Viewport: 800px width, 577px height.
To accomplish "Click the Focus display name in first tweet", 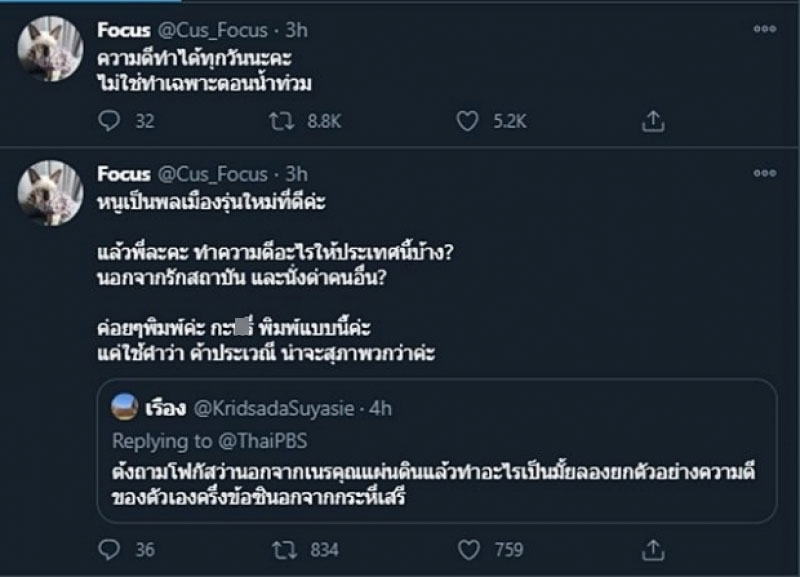I will 123,30.
